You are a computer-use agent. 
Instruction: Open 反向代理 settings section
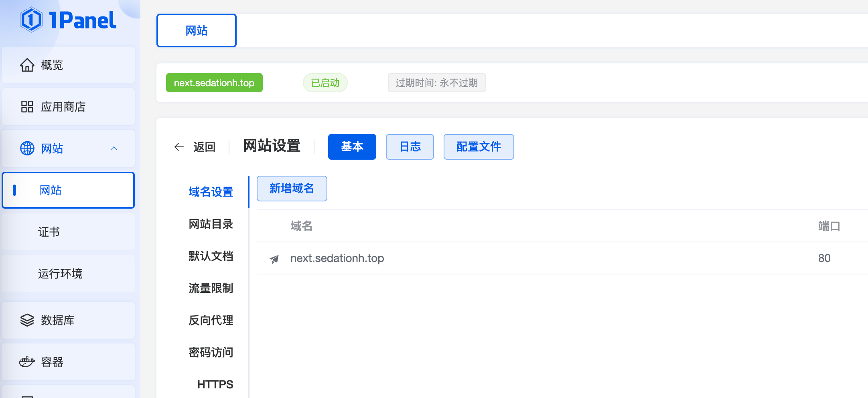(211, 320)
